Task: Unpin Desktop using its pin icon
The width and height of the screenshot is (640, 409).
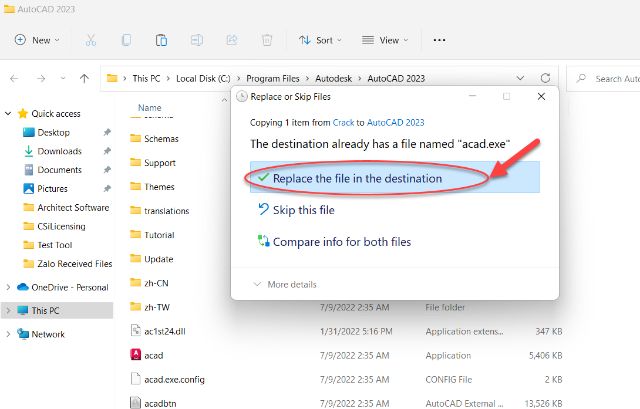Action: [x=107, y=132]
